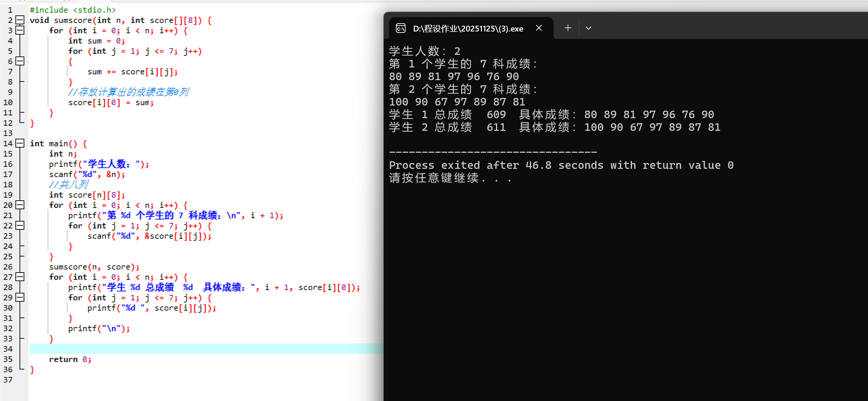This screenshot has width=868, height=401.
Task: Click the command prompt icon on the terminal tab
Action: pos(400,28)
